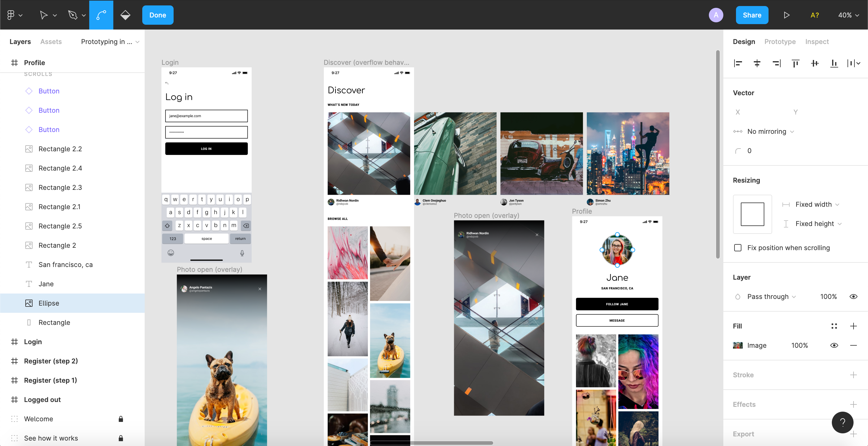Viewport: 868px width, 446px height.
Task: Click FOLLOW JANE button in Profile frame
Action: pos(617,304)
